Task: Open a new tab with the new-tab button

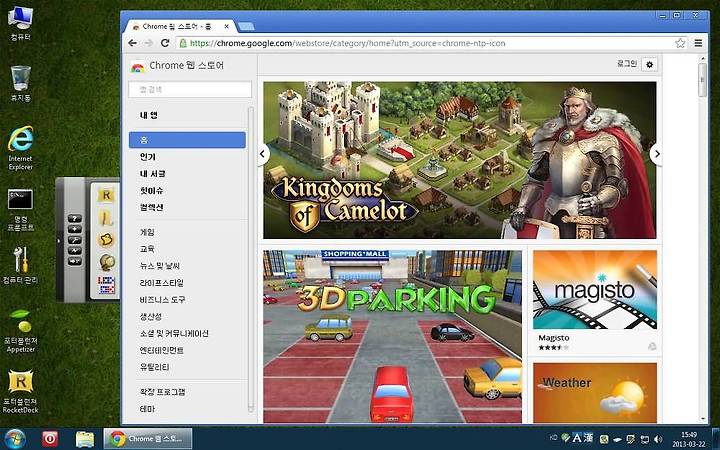Action: click(x=246, y=26)
